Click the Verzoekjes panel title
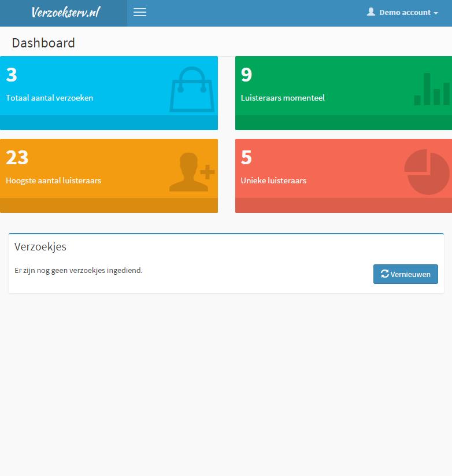This screenshot has height=476, width=452. [40, 246]
